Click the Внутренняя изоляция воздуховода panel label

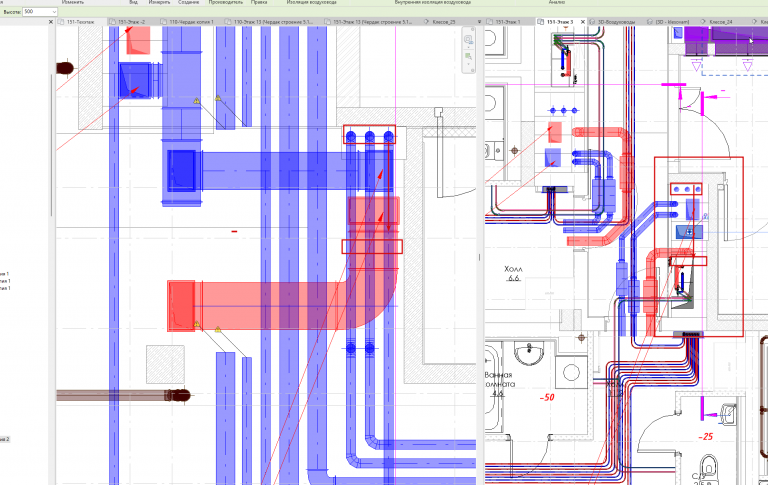(x=432, y=2)
